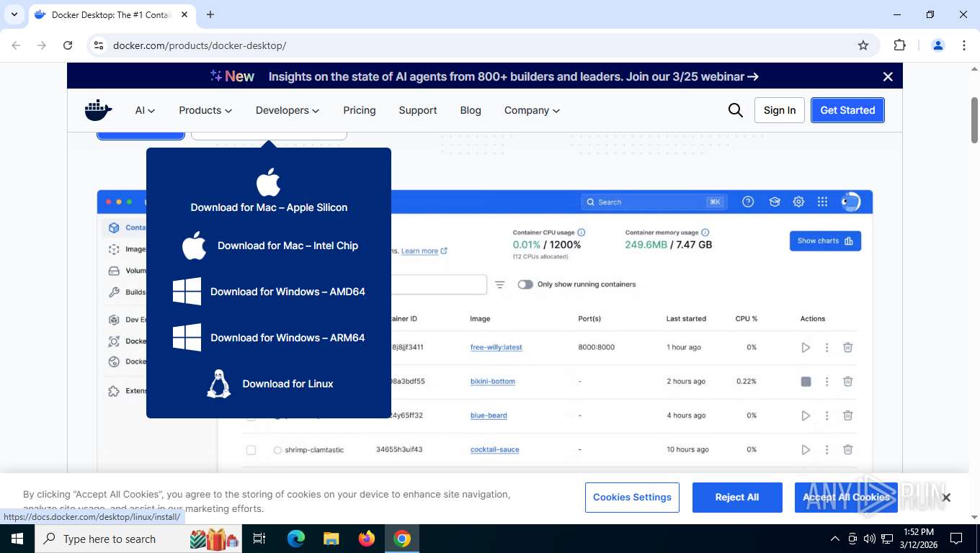Bookmark this tab with the star icon
980x553 pixels.
(x=863, y=45)
